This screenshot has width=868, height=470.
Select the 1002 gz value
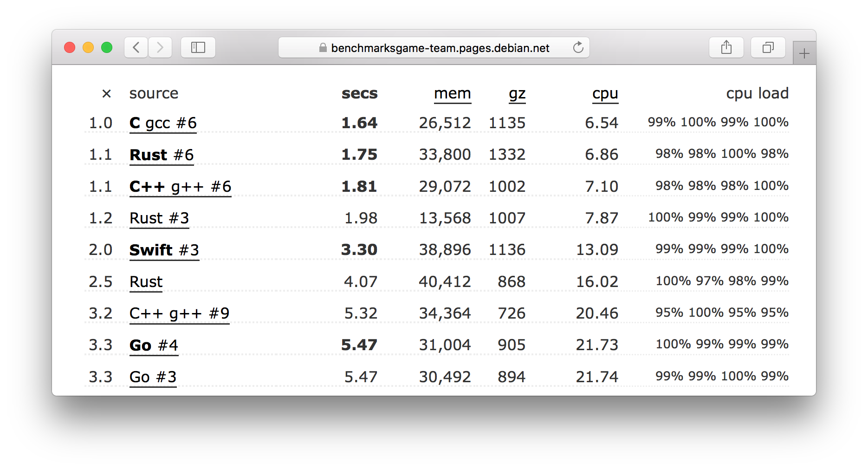click(507, 187)
